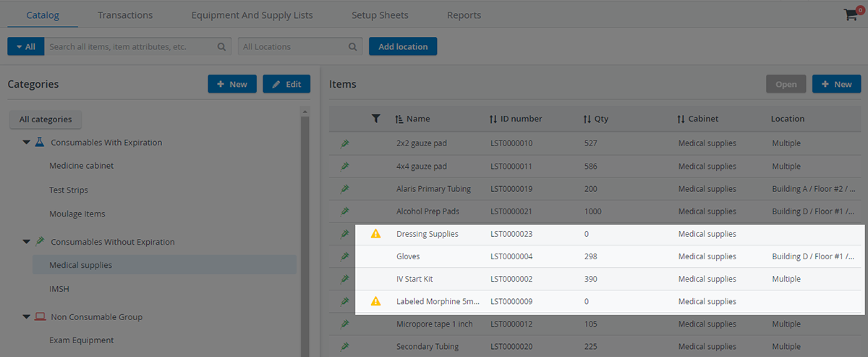Switch to the Transactions tab
Screen dimensions: 868x357
pos(125,14)
